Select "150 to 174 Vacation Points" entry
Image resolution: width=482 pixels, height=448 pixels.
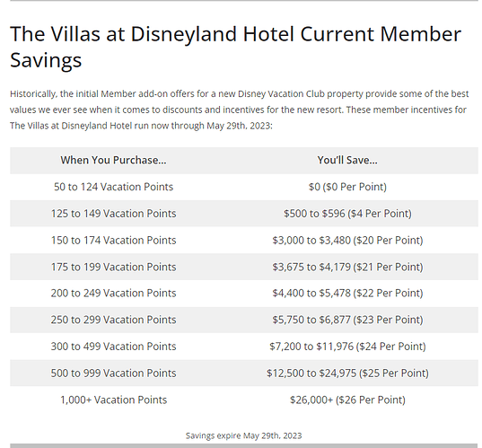tap(113, 240)
